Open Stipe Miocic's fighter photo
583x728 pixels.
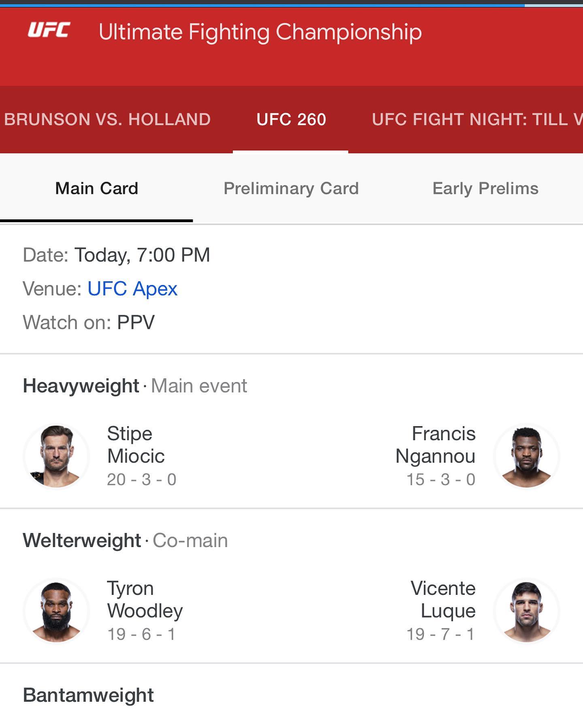57,456
